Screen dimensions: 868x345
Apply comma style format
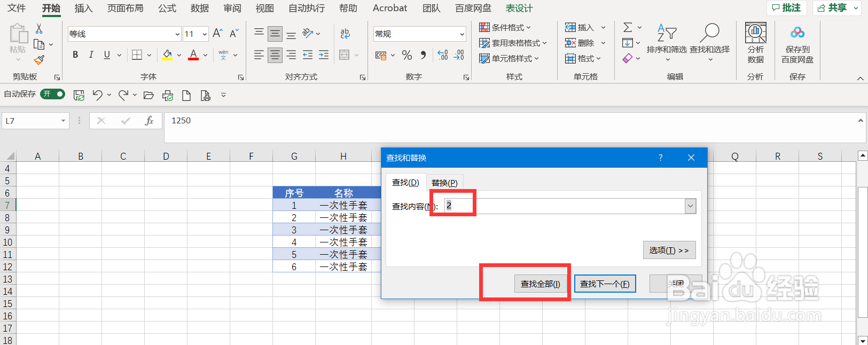[423, 55]
